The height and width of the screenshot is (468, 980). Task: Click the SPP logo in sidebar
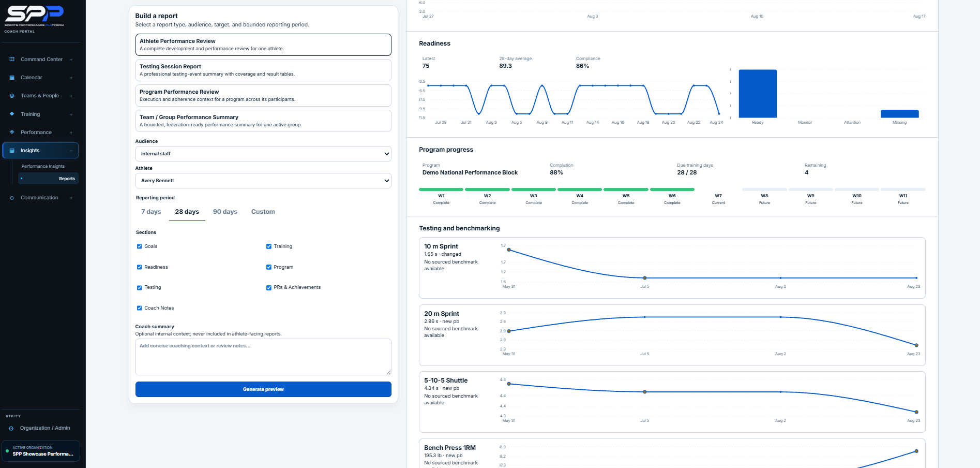point(34,16)
